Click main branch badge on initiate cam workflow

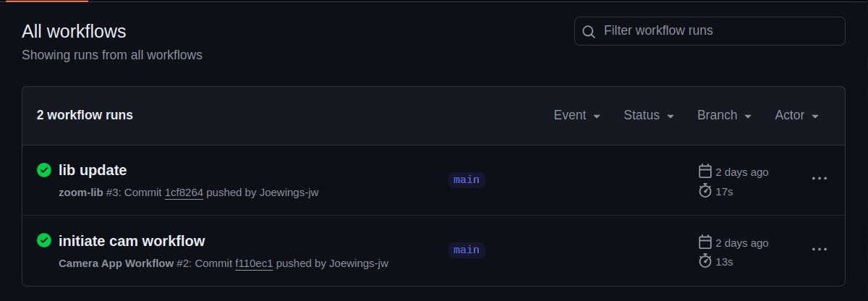(x=467, y=250)
